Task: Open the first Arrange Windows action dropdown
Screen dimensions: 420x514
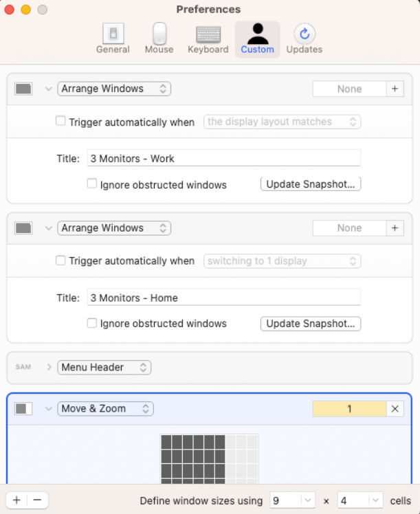Action: (x=114, y=89)
